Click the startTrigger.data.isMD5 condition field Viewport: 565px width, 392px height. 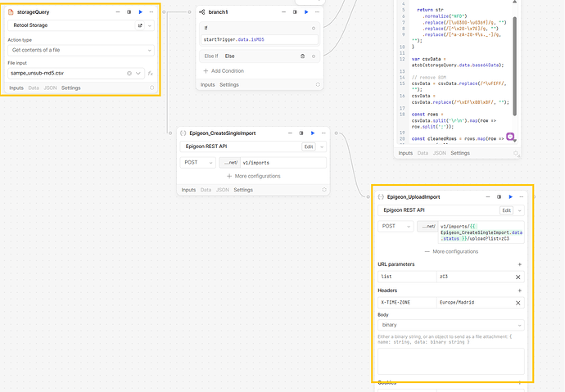point(260,39)
